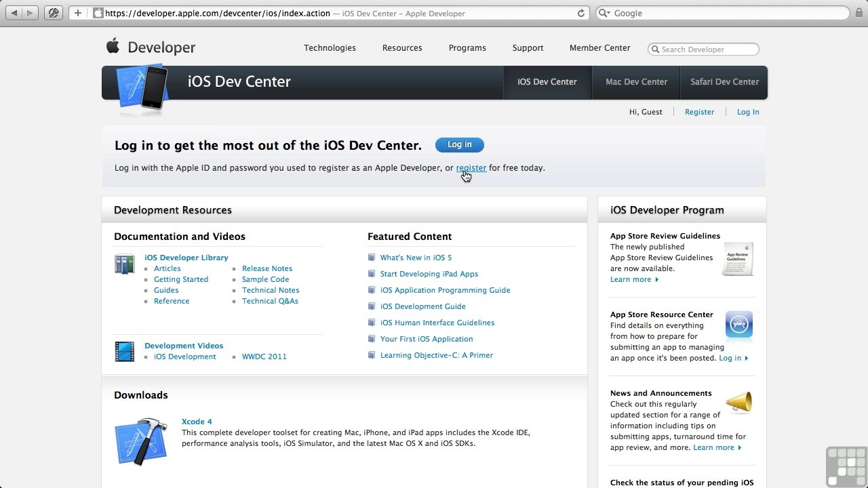
Task: Click the News and Announcements megaphone icon
Action: coord(739,403)
